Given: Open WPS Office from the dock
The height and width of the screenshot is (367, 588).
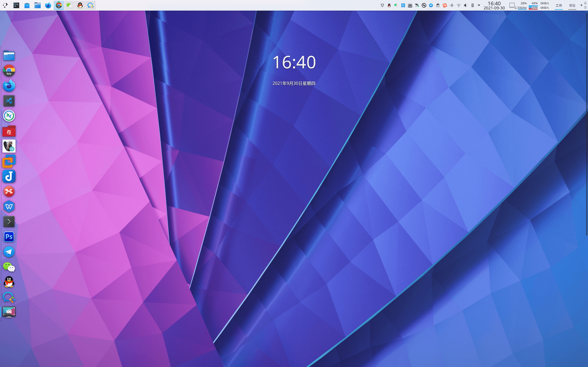Looking at the screenshot, I should [9, 207].
